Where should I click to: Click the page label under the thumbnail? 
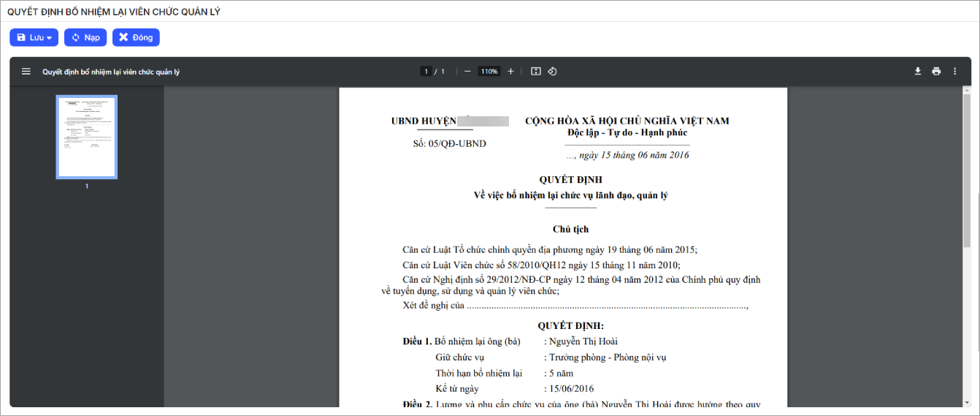click(87, 186)
